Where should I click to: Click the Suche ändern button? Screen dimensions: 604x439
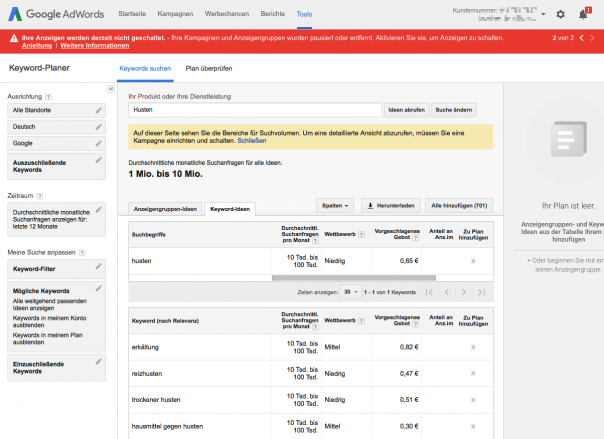(454, 110)
